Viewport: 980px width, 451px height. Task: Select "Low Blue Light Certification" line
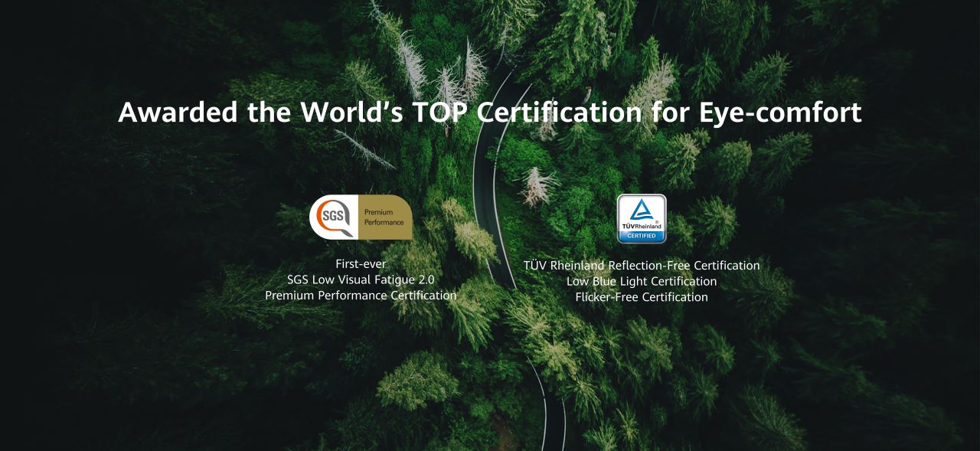tap(642, 281)
